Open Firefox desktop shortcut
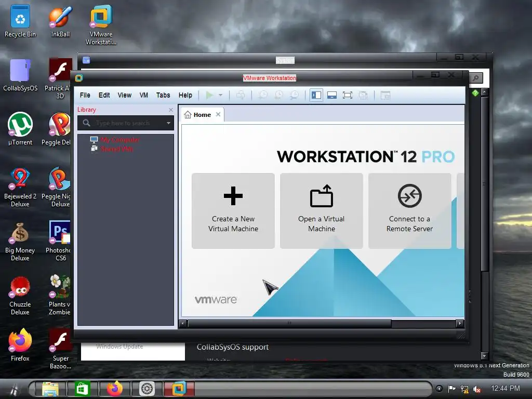Viewport: 532px width, 399px height. tap(20, 345)
